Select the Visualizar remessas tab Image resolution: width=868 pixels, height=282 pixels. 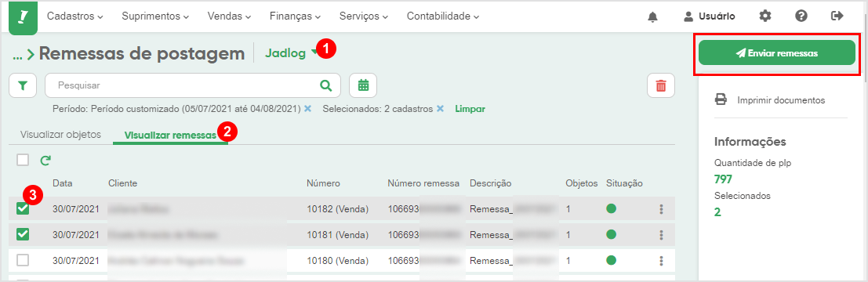point(170,135)
